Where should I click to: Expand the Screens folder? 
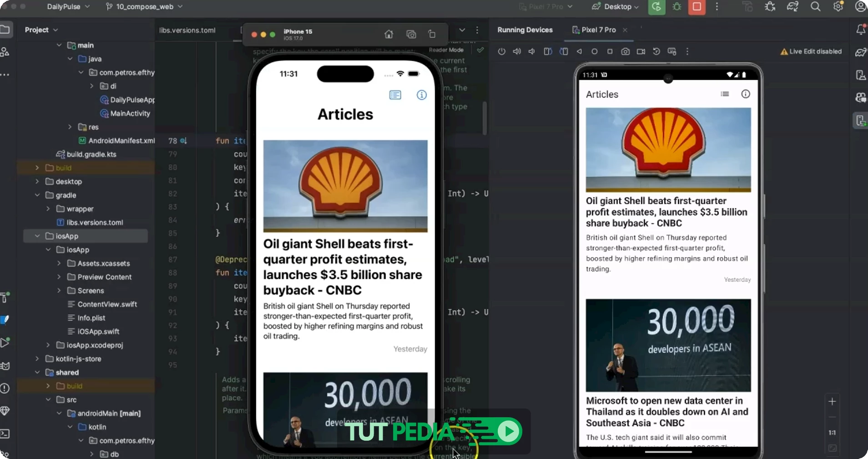click(x=59, y=291)
